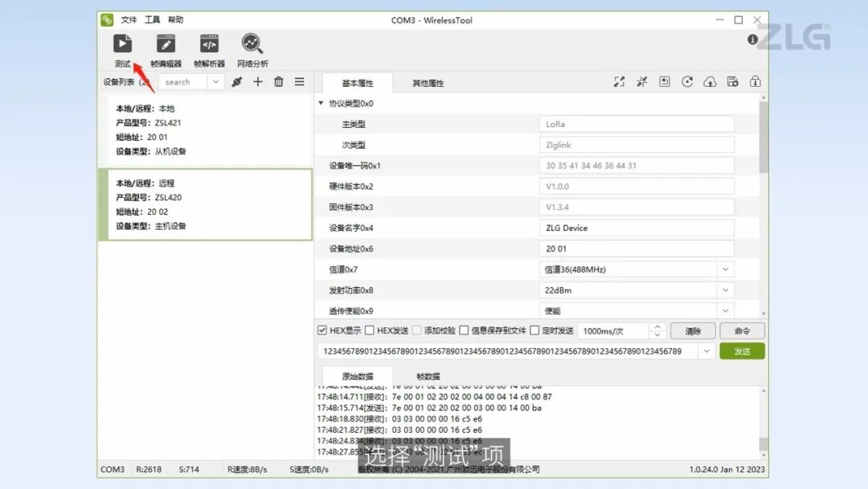Click the restore/undo properties icon

point(665,82)
